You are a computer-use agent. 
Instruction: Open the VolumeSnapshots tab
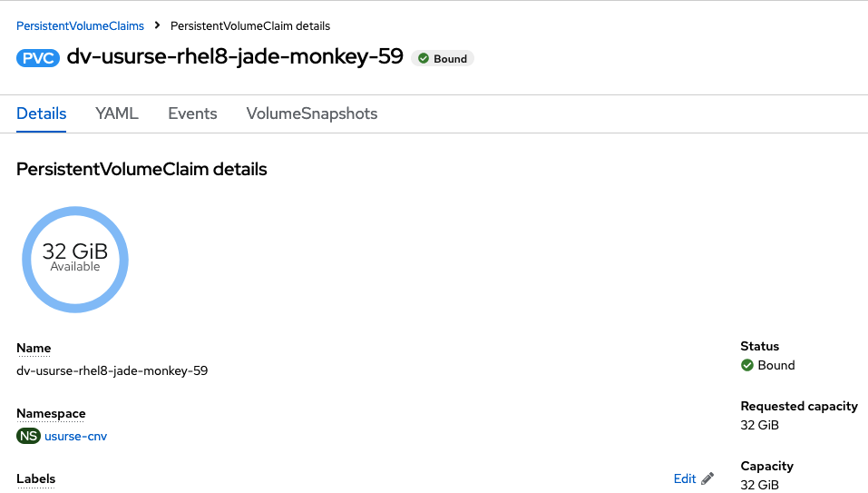pos(312,113)
